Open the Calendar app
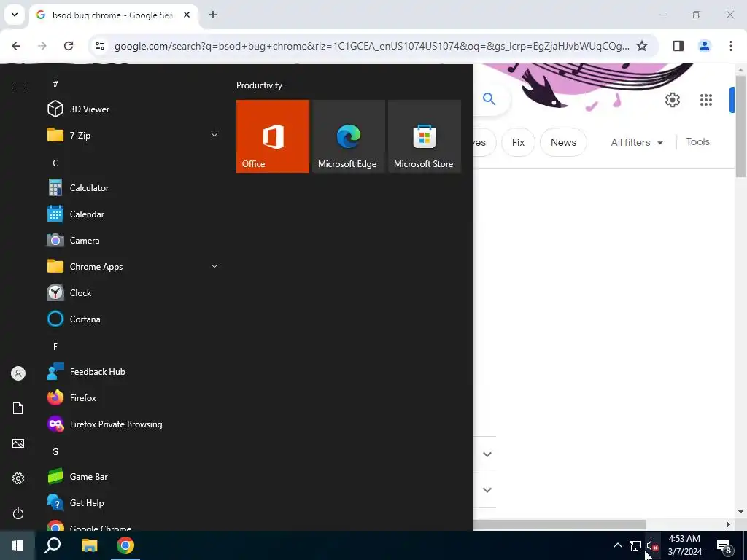747x560 pixels. point(133,214)
